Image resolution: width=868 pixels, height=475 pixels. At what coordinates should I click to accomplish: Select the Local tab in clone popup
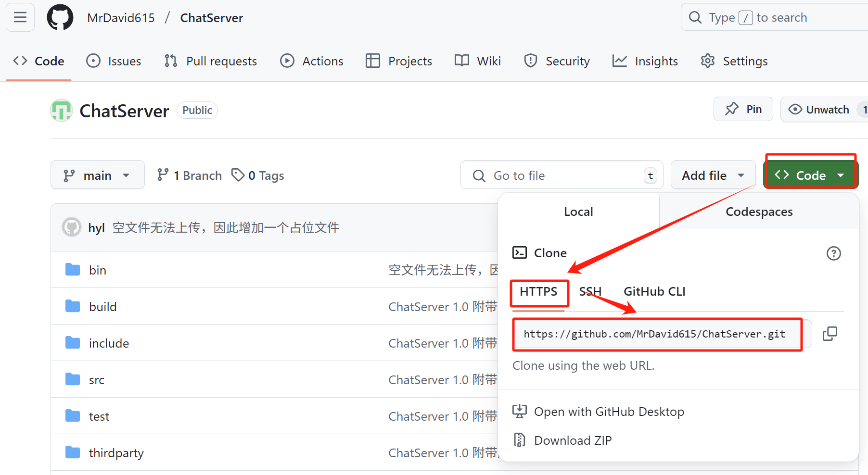578,212
